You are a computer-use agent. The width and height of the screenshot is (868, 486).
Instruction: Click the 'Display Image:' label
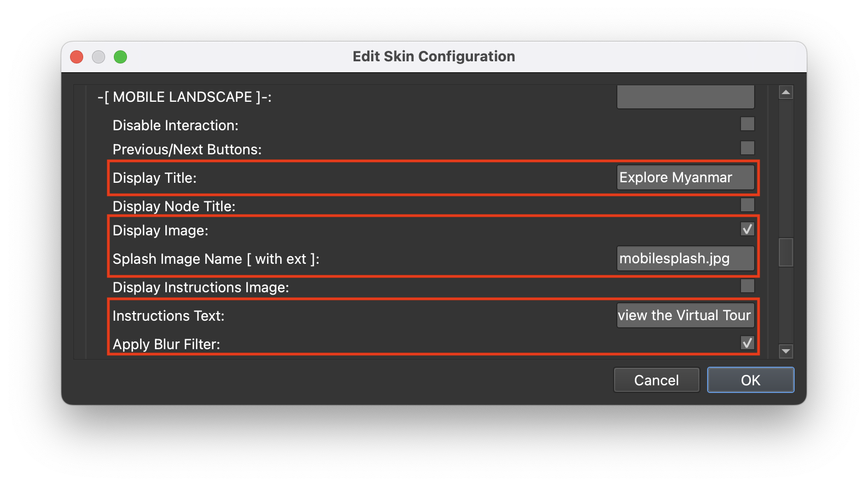pyautogui.click(x=160, y=230)
